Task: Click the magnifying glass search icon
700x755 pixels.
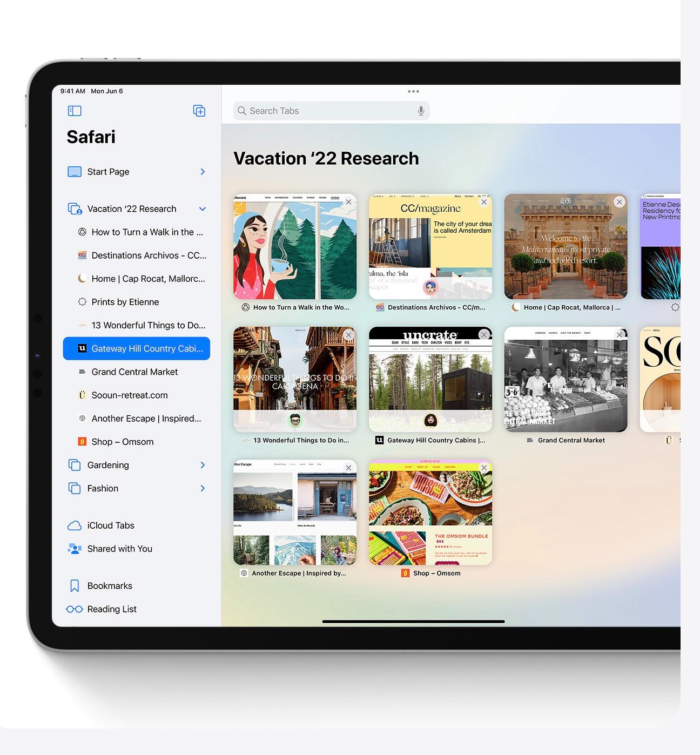Action: click(242, 111)
